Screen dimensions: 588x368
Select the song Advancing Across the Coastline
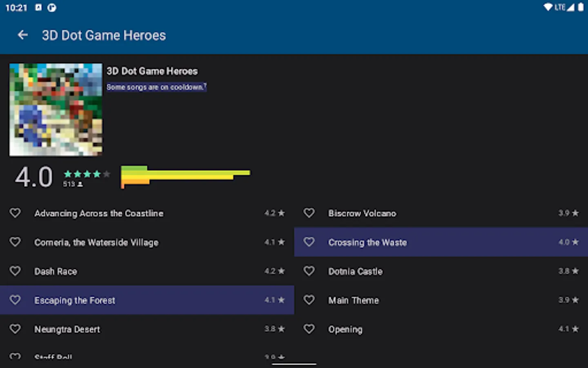[x=147, y=213]
